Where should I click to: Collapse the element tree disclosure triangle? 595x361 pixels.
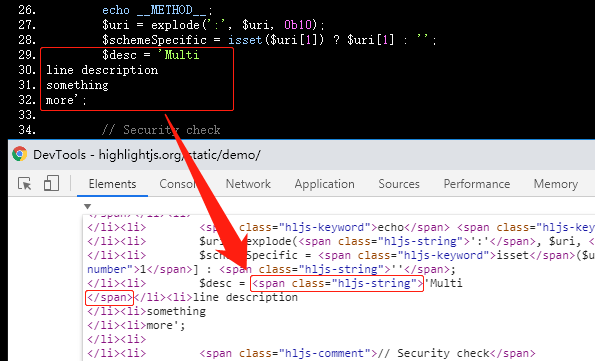(88, 207)
